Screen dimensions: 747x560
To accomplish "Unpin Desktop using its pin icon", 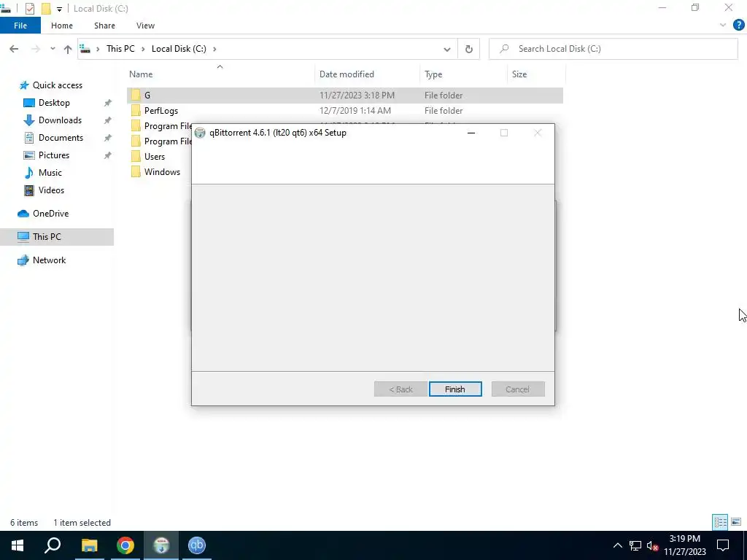I will [108, 103].
